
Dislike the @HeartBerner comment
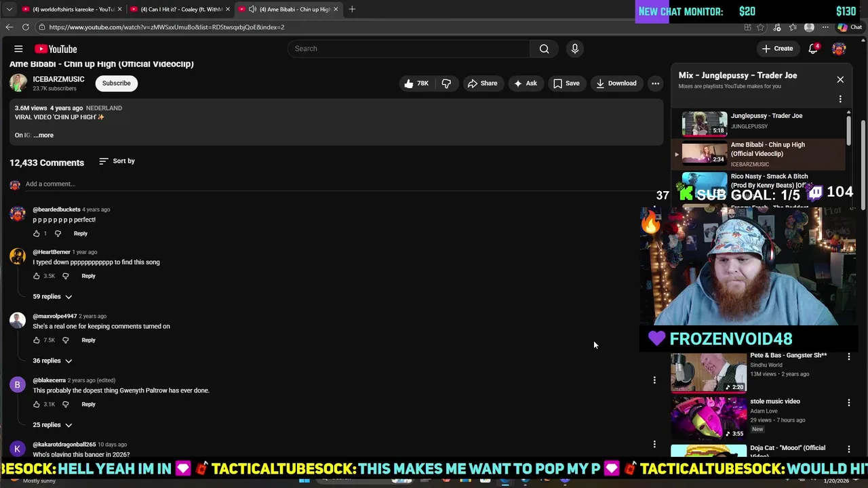(x=66, y=276)
